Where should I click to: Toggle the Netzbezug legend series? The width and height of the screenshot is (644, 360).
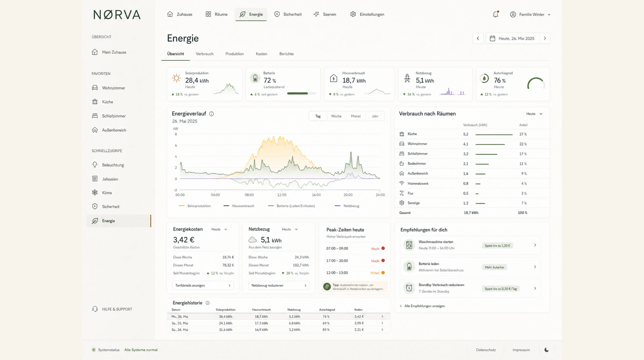click(347, 206)
